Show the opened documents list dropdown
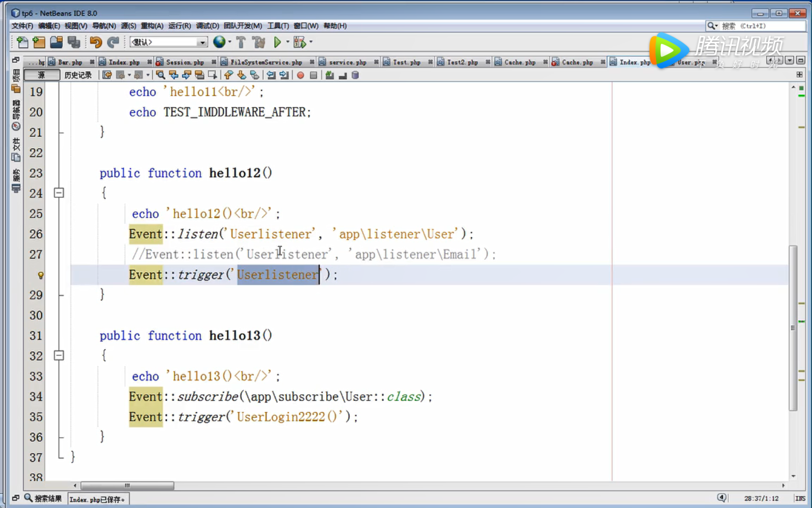812x508 pixels. pos(789,60)
